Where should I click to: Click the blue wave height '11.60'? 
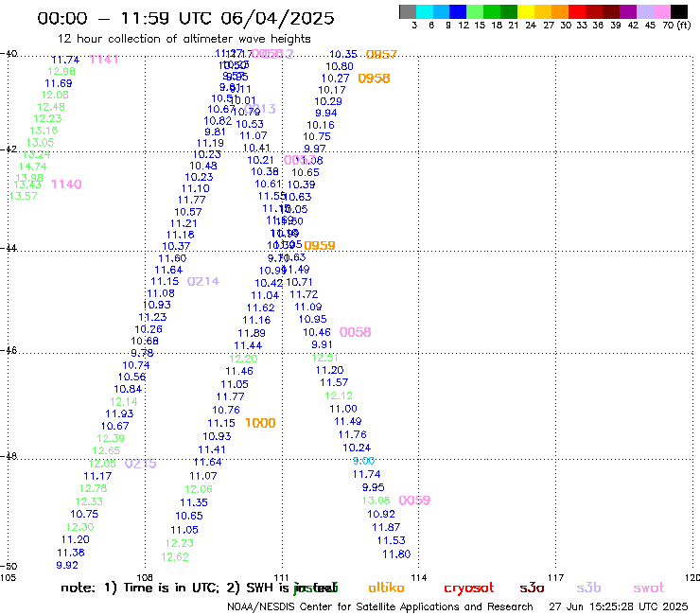(172, 258)
